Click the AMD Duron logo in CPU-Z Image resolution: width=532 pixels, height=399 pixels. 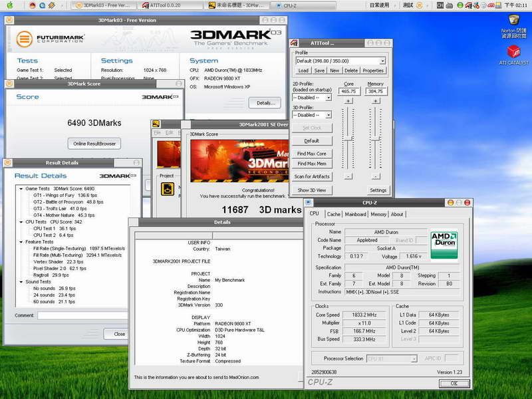pyautogui.click(x=444, y=245)
